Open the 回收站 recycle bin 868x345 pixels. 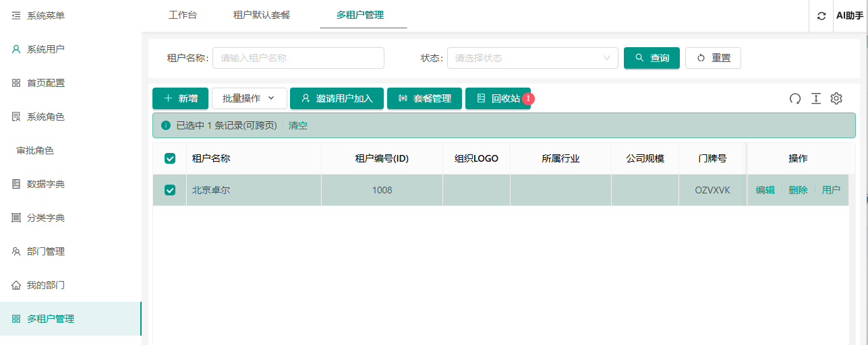pyautogui.click(x=498, y=98)
